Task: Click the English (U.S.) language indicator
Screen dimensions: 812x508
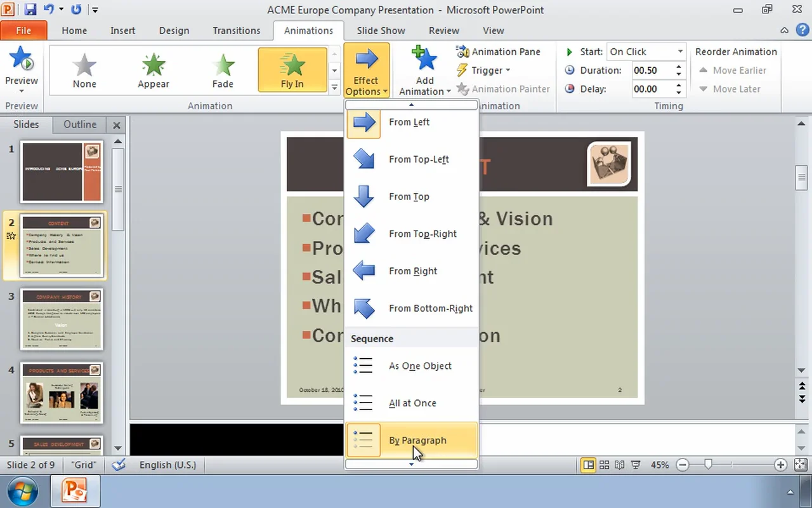Action: pos(167,465)
